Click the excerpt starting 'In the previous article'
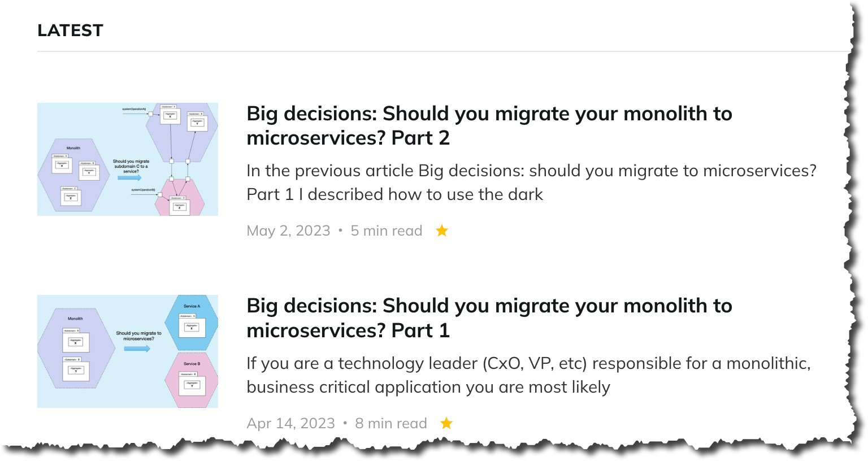This screenshot has height=461, width=868. tap(531, 182)
